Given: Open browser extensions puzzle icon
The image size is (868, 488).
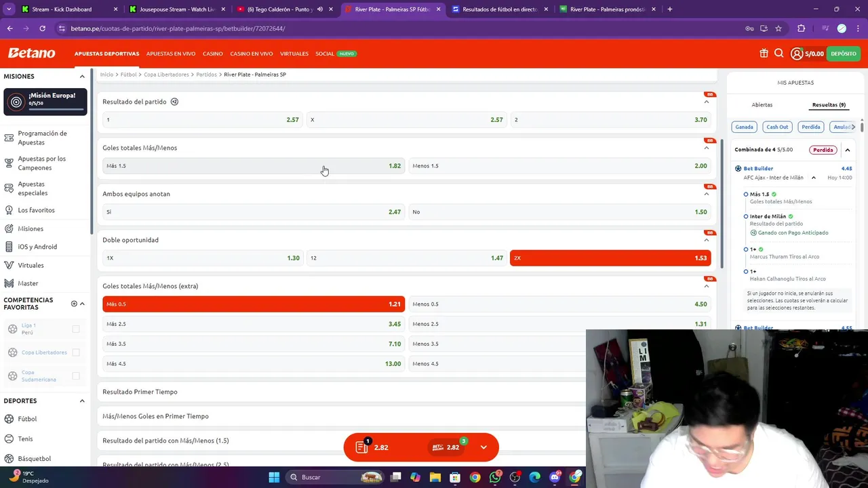Looking at the screenshot, I should (802, 28).
